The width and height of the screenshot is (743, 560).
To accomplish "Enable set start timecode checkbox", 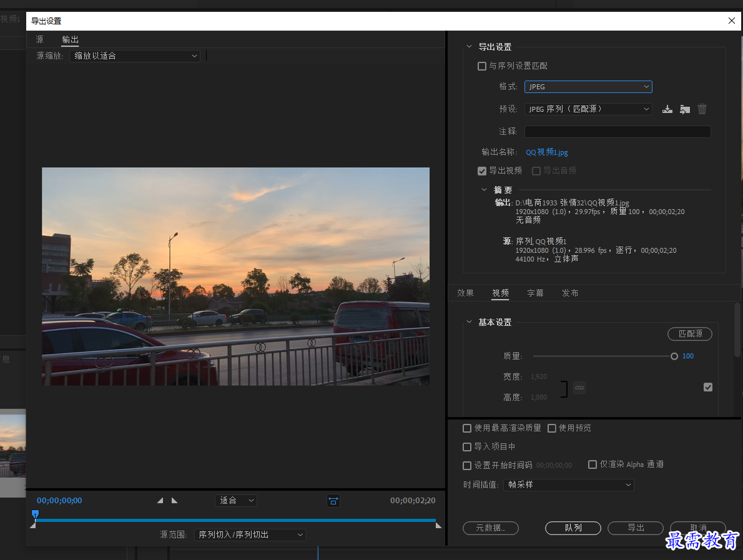I will pyautogui.click(x=467, y=465).
